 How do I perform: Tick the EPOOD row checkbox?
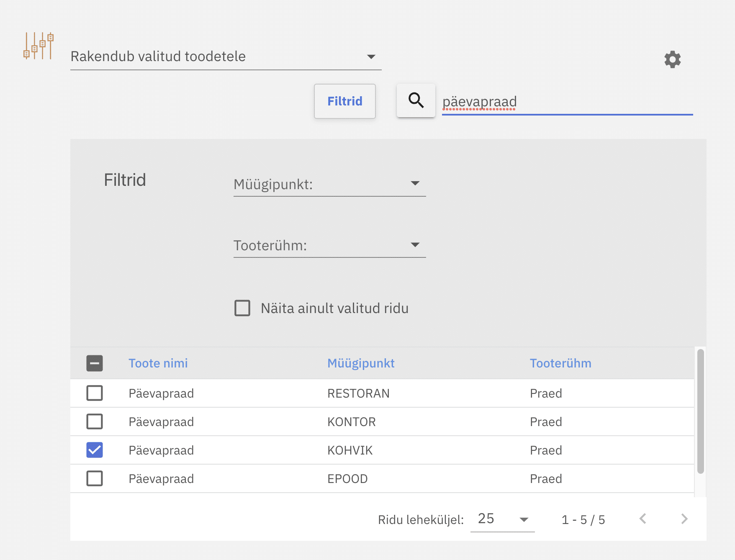(x=95, y=478)
